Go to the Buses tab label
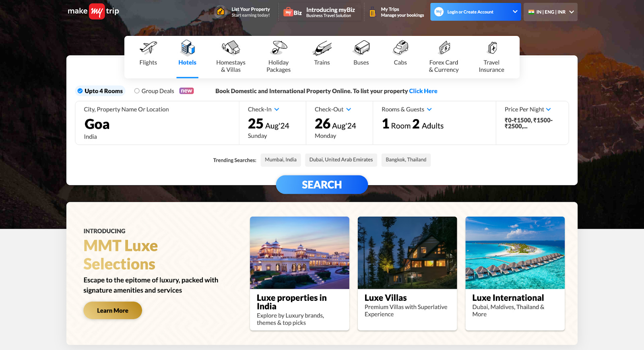Image resolution: width=644 pixels, height=350 pixels. pos(361,62)
